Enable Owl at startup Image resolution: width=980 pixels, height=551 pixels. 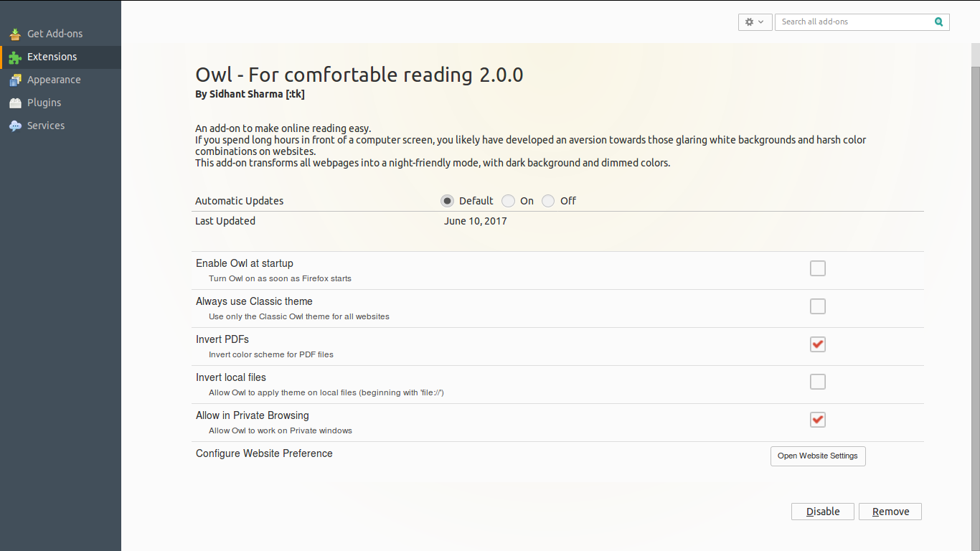coord(817,268)
